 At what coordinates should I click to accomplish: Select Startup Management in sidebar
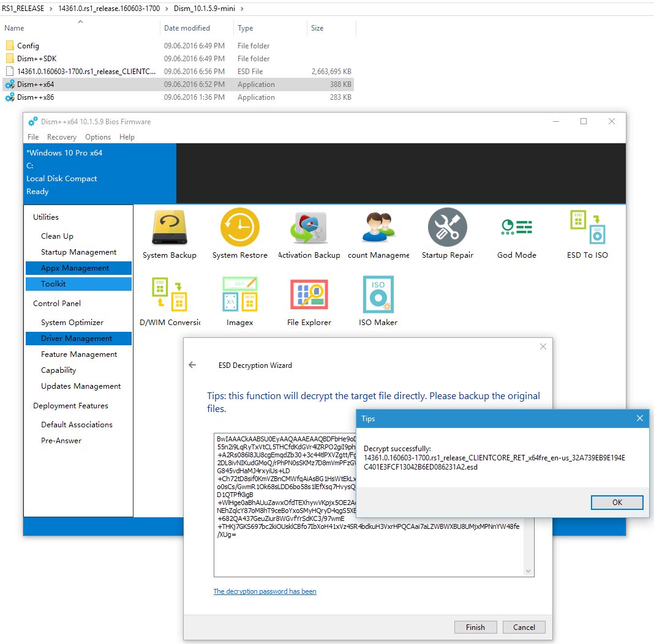click(78, 252)
